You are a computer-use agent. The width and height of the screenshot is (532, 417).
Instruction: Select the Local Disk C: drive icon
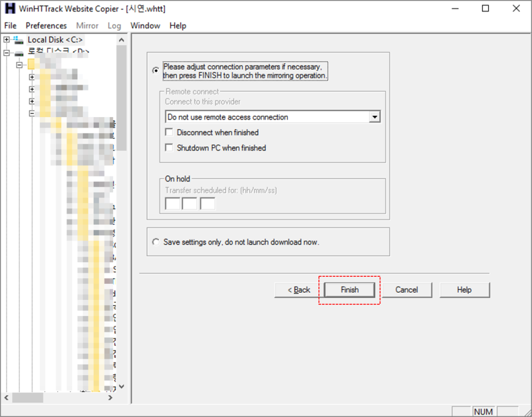tap(19, 40)
